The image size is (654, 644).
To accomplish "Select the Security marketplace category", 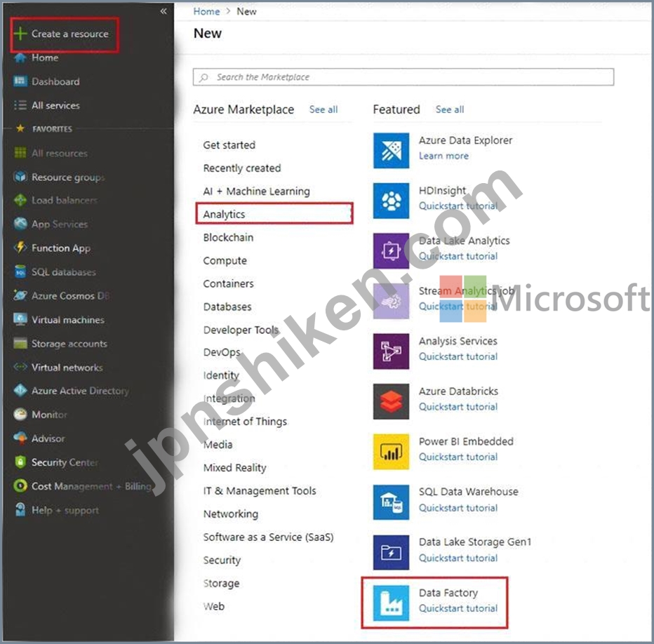I will (x=222, y=560).
